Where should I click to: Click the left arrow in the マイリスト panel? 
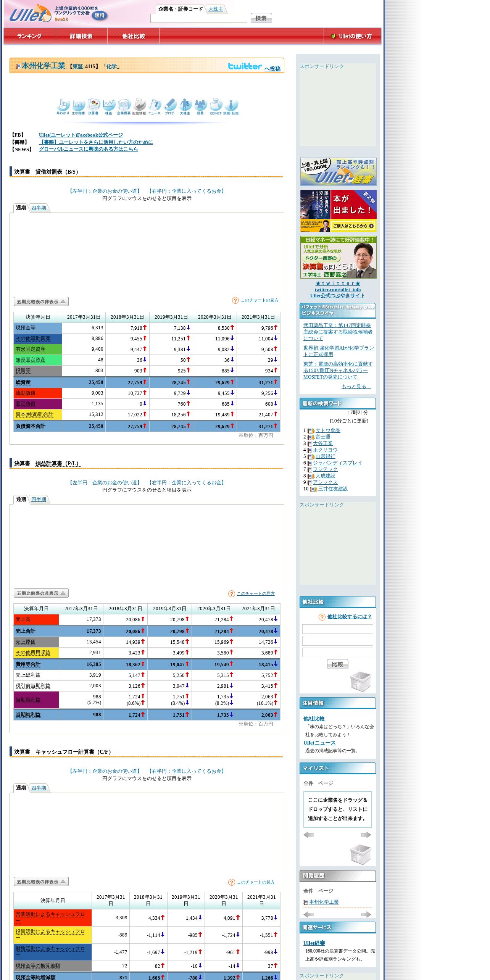308,835
